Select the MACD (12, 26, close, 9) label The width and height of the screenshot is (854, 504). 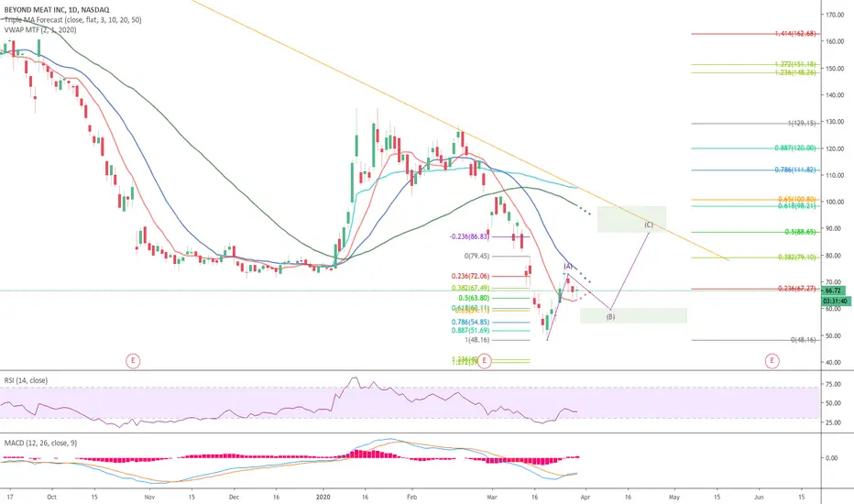pyautogui.click(x=40, y=443)
